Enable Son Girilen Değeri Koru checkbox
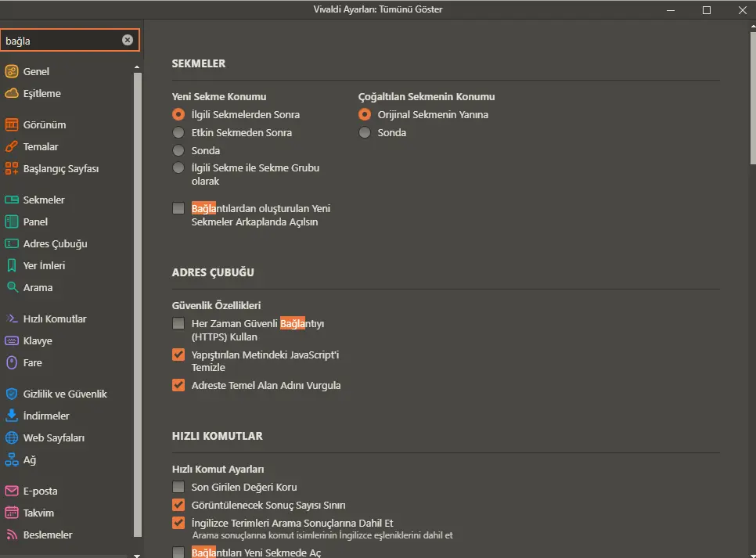Screen dimensions: 756x558 (178, 487)
